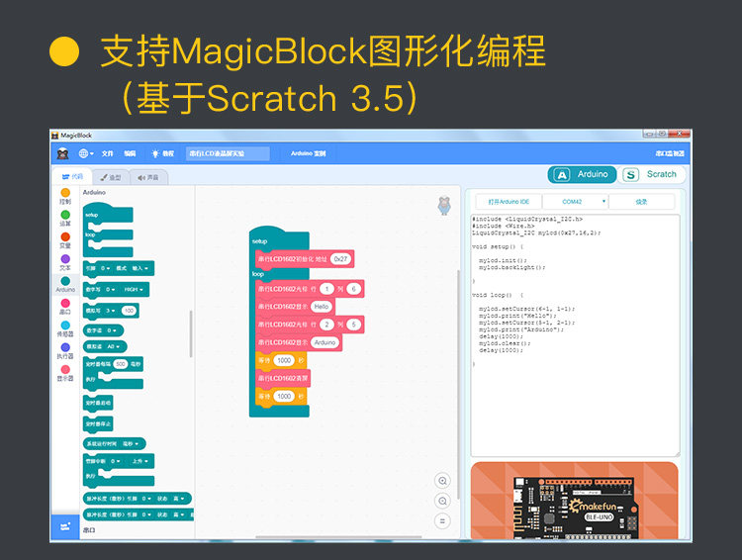
Task: Select the purple 文本 text category
Action: coord(65,262)
